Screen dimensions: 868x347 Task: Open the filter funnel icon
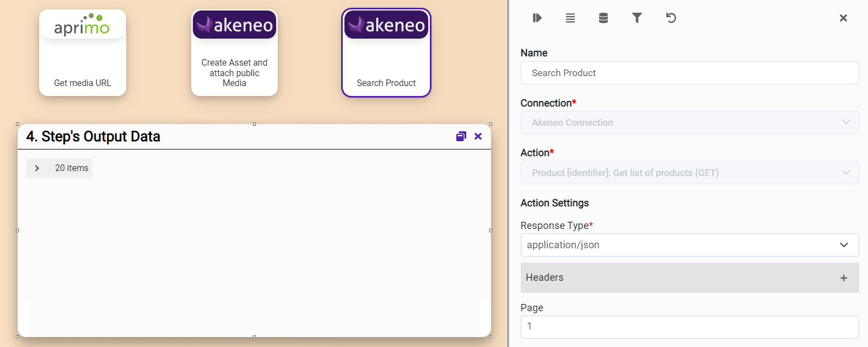(x=637, y=18)
